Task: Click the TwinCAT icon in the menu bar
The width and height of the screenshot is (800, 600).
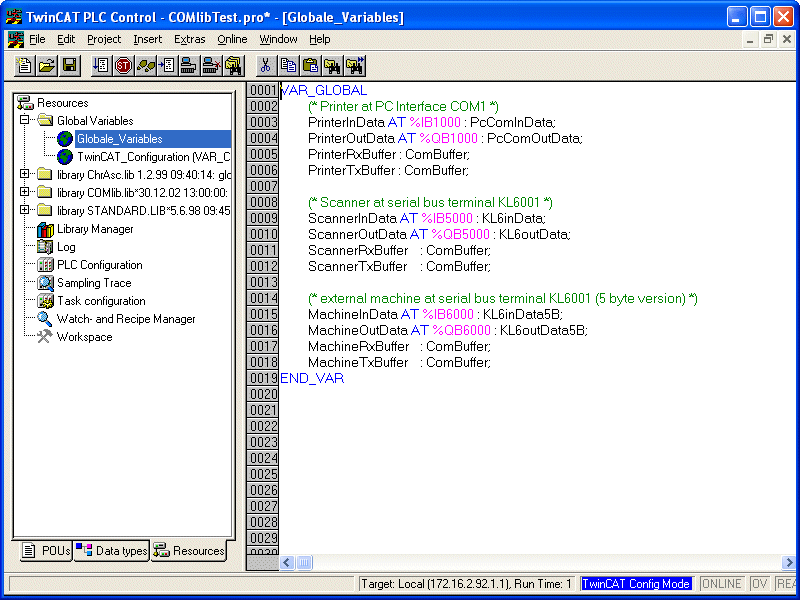Action: pyautogui.click(x=16, y=39)
